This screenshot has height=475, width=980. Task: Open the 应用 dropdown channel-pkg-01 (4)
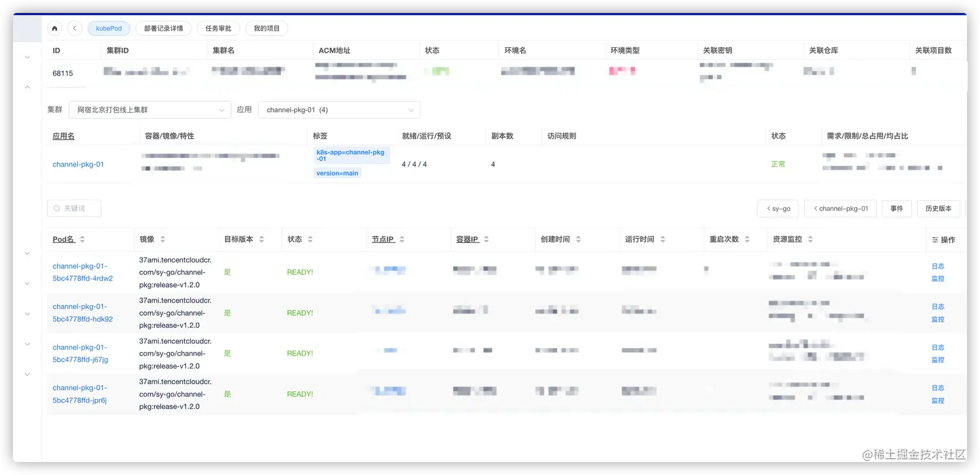pos(339,110)
